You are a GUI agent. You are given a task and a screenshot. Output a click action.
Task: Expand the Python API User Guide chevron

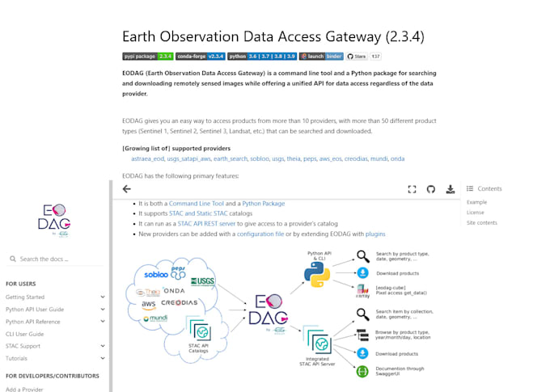pos(103,310)
